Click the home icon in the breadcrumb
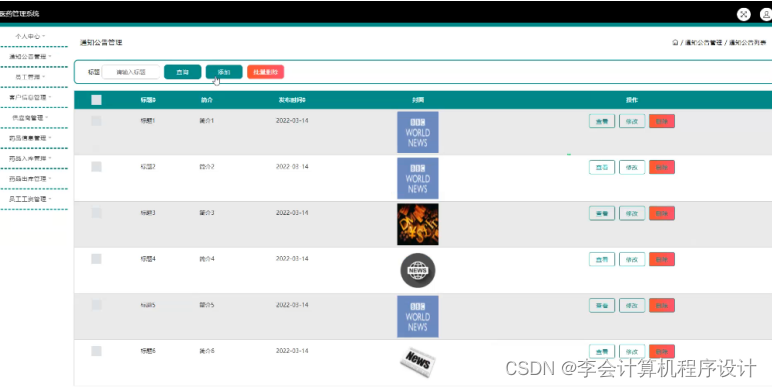Viewport: 772px width, 387px height. tap(675, 43)
